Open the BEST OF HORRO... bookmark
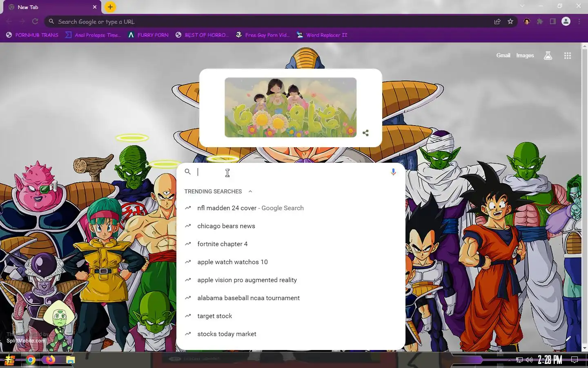 202,35
